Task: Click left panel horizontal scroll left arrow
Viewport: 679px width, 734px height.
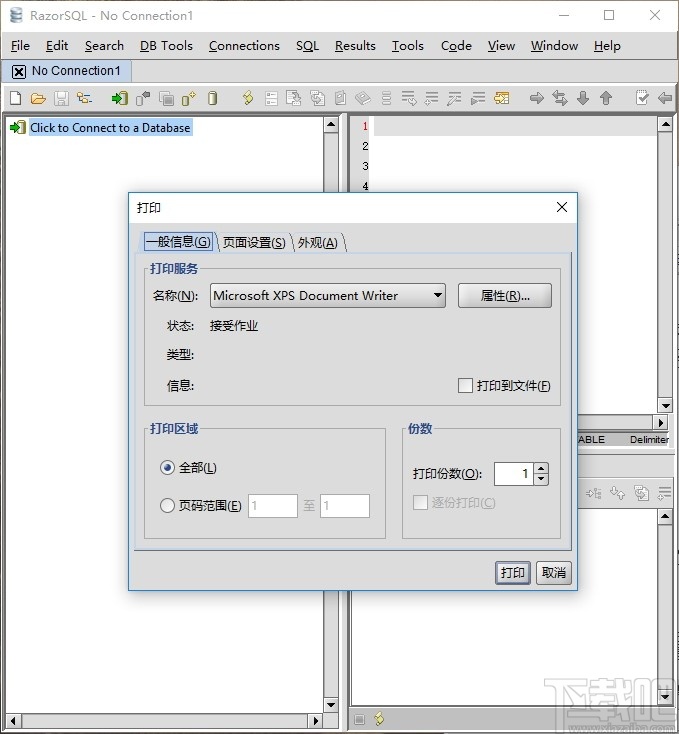Action: [14, 721]
